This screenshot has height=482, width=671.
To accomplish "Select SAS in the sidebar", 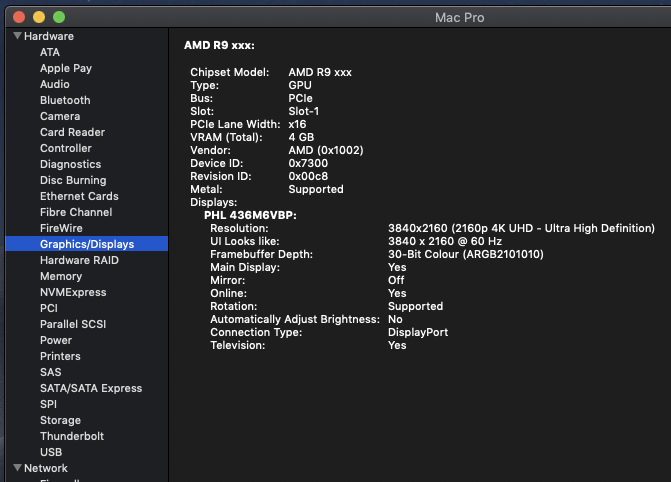I will [50, 372].
